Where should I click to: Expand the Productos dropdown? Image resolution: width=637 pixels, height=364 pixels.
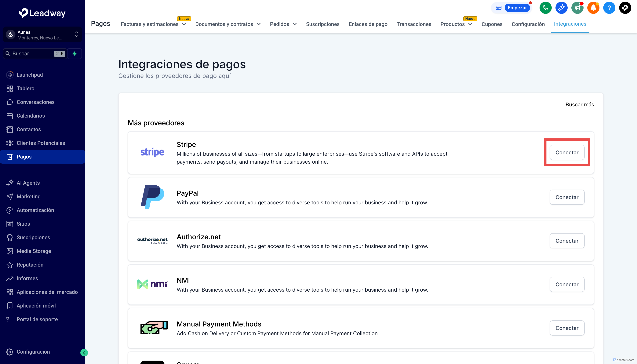click(x=456, y=24)
